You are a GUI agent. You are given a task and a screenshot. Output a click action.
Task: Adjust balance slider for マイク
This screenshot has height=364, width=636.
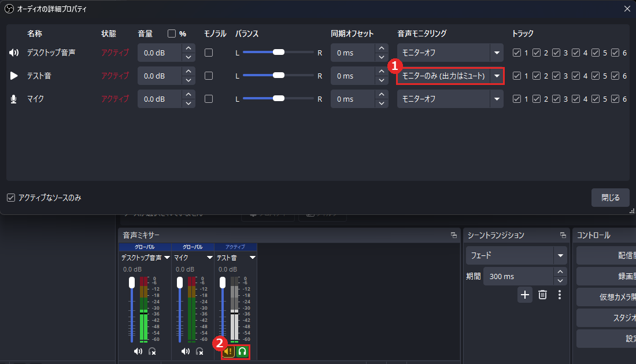[x=278, y=98]
